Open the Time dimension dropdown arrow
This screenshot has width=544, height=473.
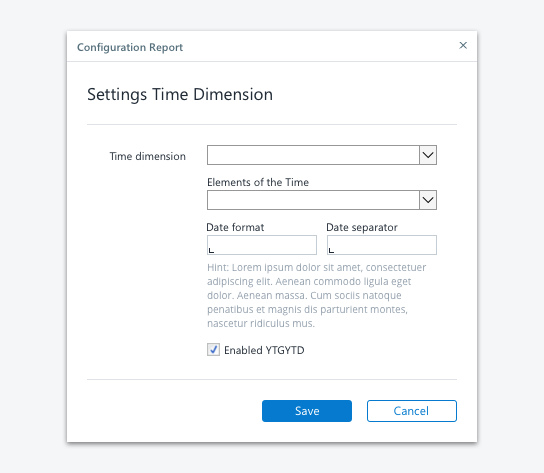click(x=428, y=155)
